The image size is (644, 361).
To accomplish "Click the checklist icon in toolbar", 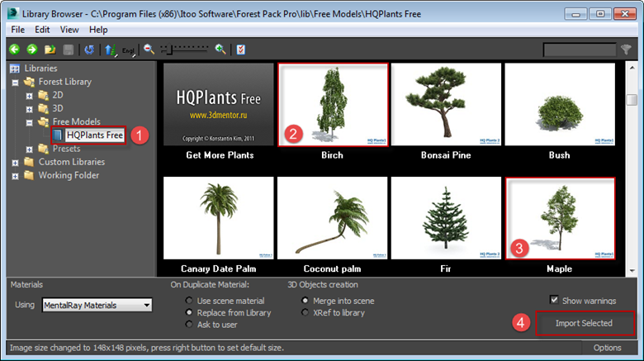I will click(x=241, y=50).
